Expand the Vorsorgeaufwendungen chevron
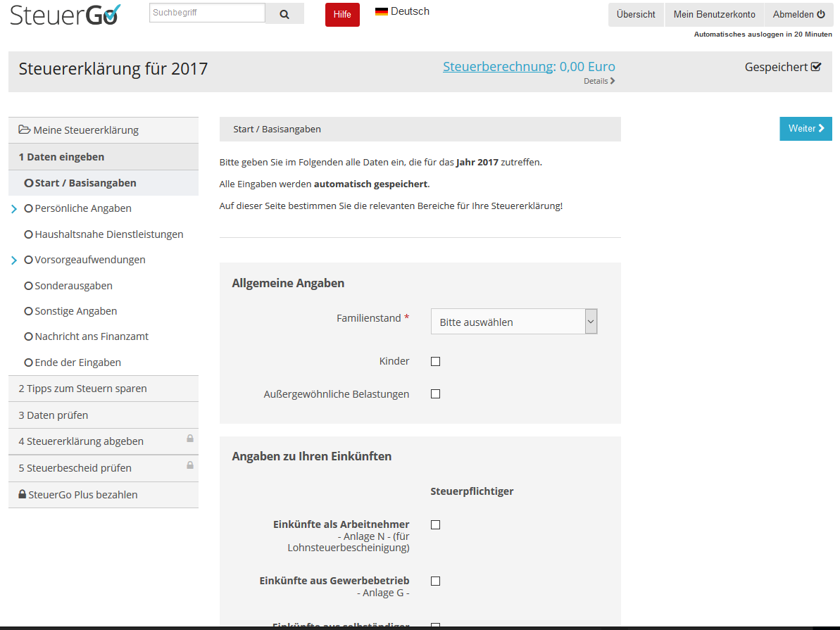 pyautogui.click(x=14, y=260)
